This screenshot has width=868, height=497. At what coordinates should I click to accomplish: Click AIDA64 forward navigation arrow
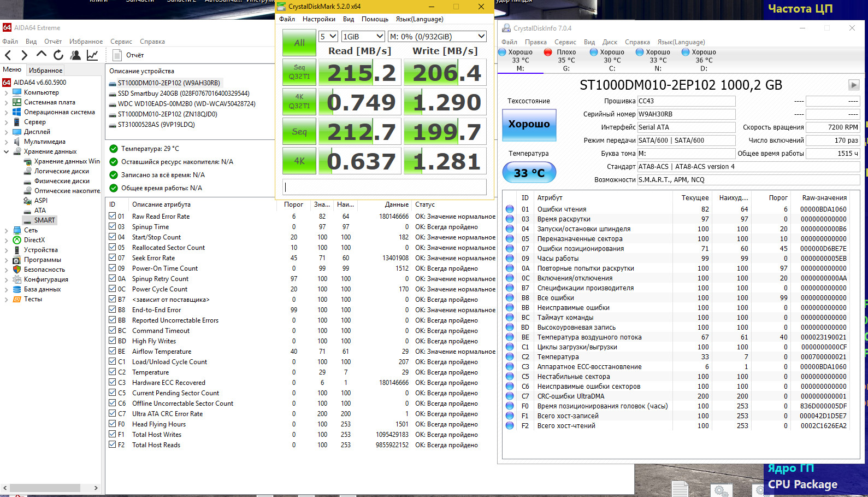coord(24,55)
